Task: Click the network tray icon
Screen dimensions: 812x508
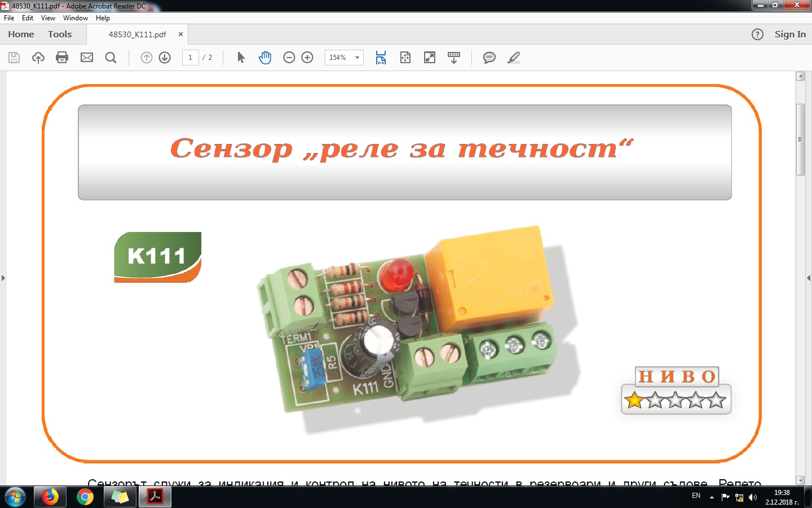Action: [x=739, y=497]
